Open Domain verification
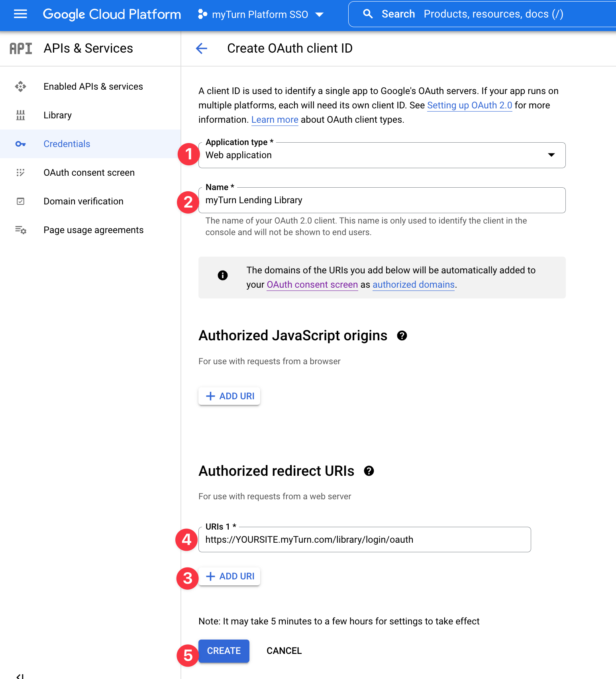This screenshot has height=679, width=616. tap(90, 201)
